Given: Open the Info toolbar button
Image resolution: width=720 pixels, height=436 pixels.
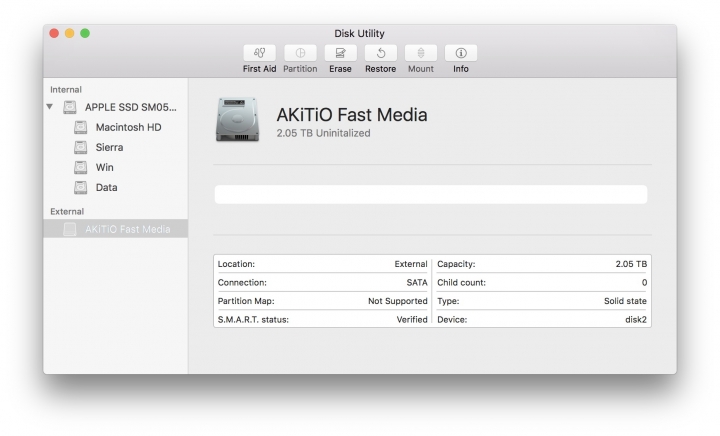Looking at the screenshot, I should click(461, 53).
